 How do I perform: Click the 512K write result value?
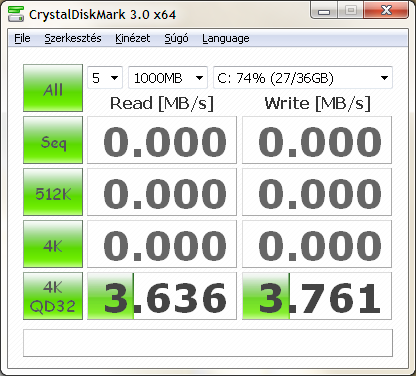pos(317,192)
